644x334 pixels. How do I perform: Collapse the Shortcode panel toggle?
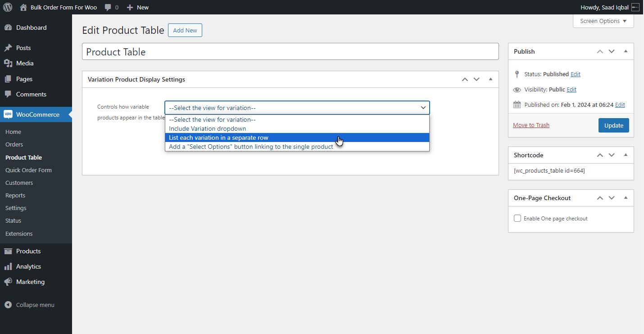pyautogui.click(x=626, y=155)
